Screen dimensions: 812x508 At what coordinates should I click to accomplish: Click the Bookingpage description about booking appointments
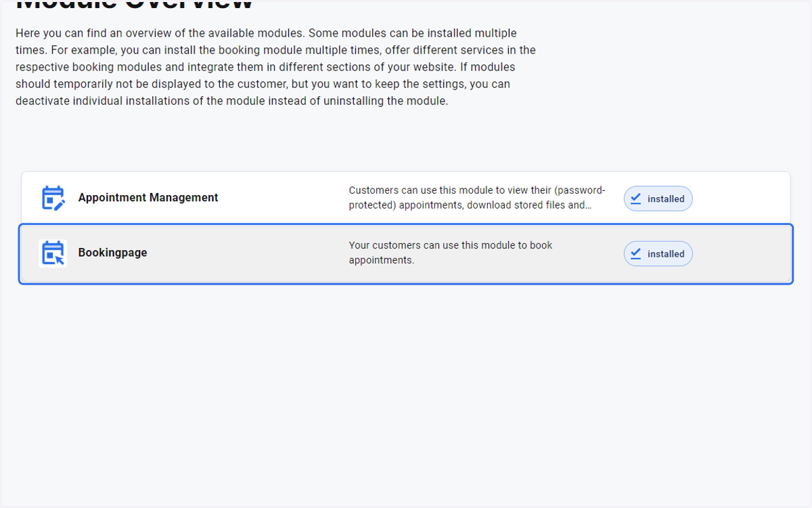(x=451, y=253)
